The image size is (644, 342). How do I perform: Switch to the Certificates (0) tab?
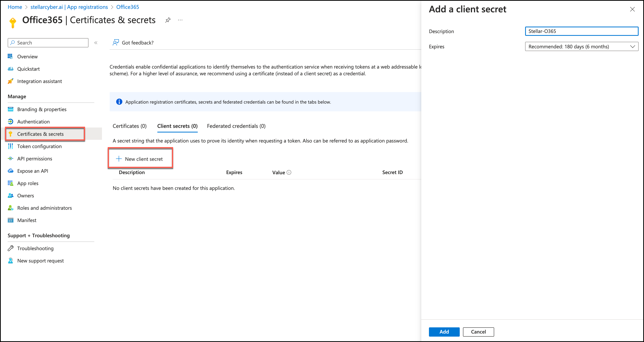pyautogui.click(x=129, y=126)
